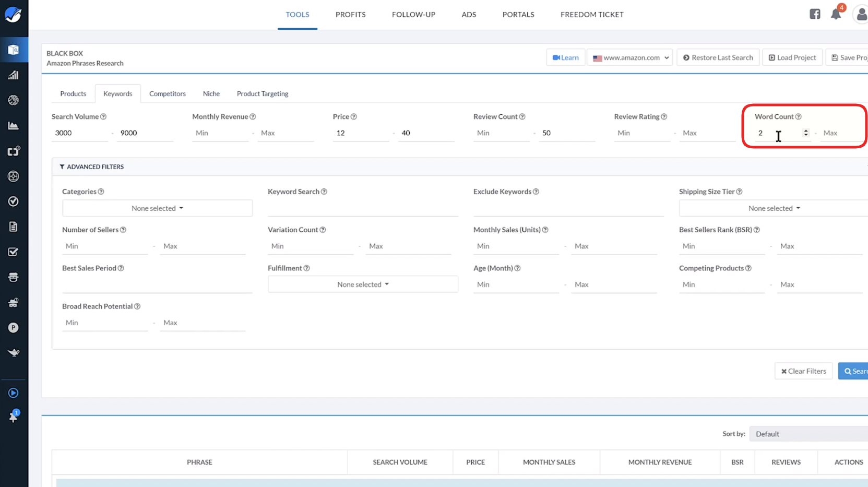
Task: Click the Keyword Search input field
Action: (x=363, y=208)
